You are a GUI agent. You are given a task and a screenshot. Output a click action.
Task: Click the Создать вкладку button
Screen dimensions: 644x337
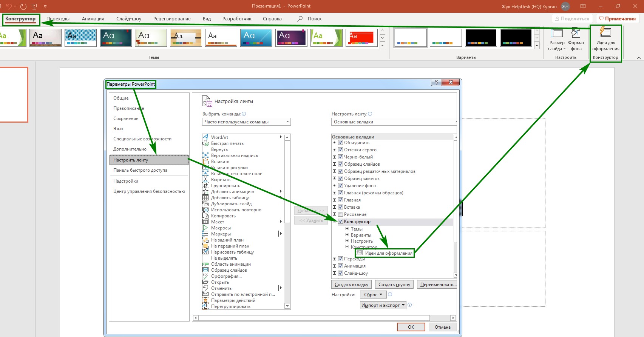point(351,285)
